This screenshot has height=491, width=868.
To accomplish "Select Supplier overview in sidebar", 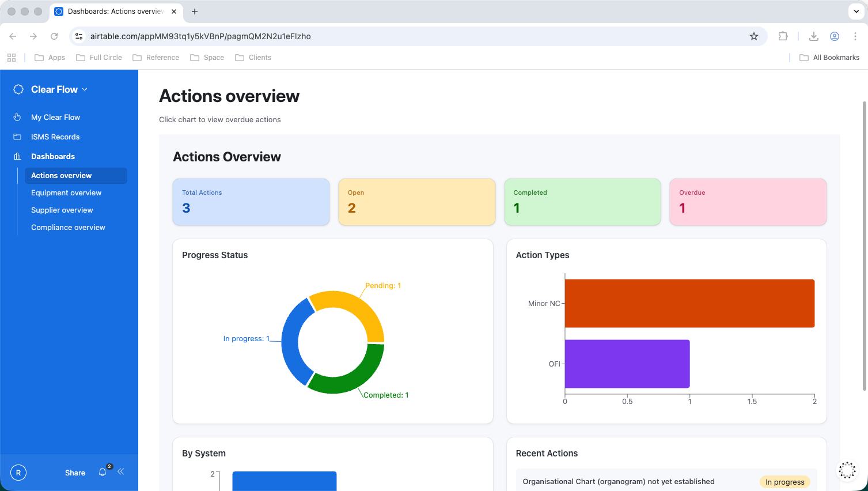I will 62,210.
